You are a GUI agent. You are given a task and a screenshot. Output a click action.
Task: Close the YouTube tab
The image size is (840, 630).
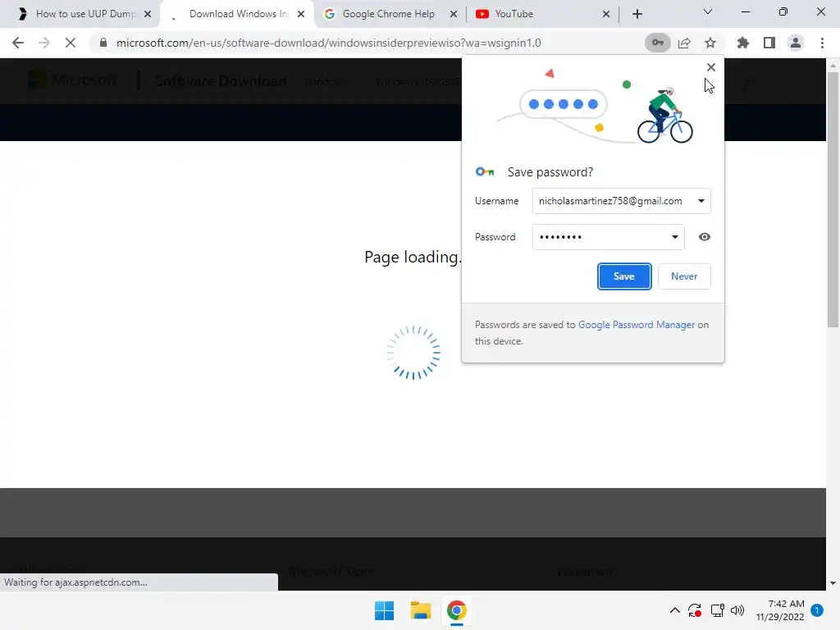coord(606,14)
